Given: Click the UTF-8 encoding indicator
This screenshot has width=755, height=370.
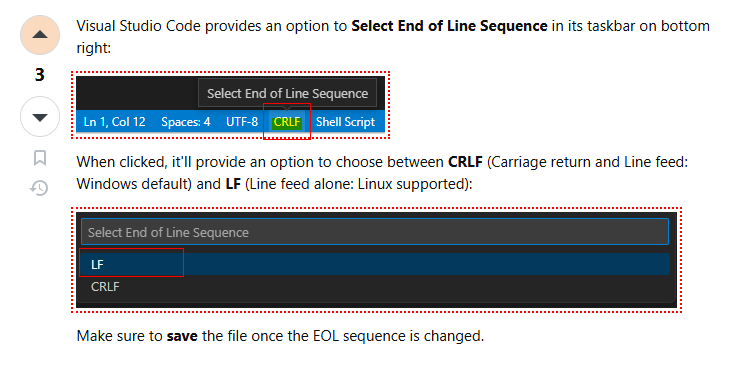Looking at the screenshot, I should click(242, 122).
